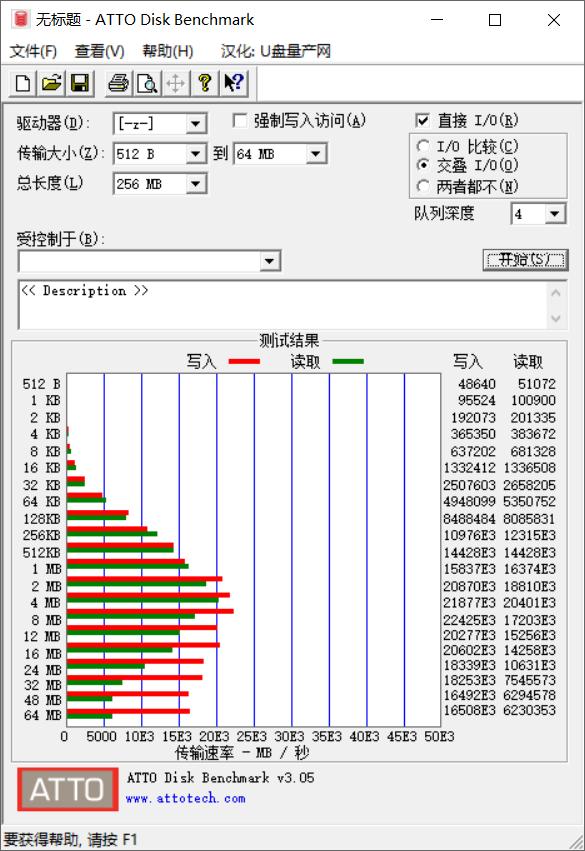Click write value 48640 for 512 B

click(477, 384)
